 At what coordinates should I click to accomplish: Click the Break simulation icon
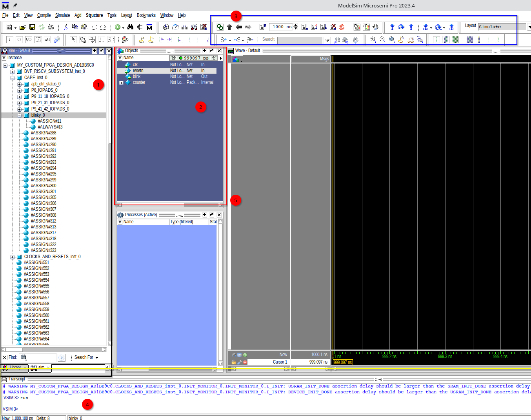[333, 27]
